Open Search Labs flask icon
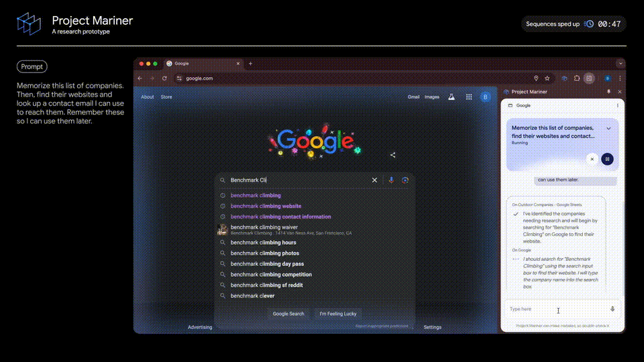 pyautogui.click(x=451, y=97)
